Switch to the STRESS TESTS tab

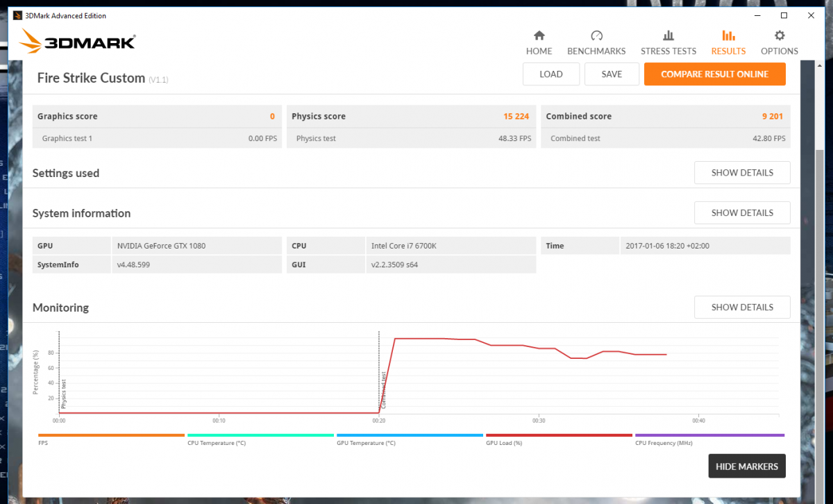(668, 43)
